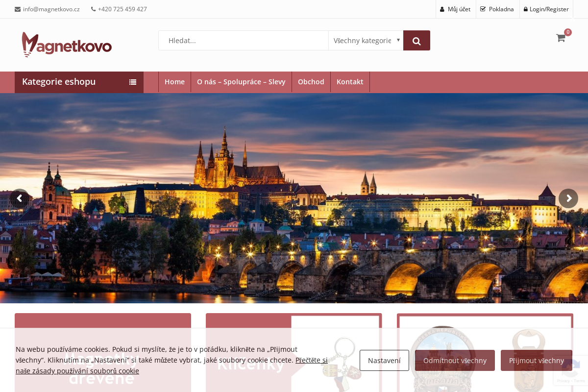
Task: Select O nás – Spolupráce – Slevy
Action: coord(241,82)
